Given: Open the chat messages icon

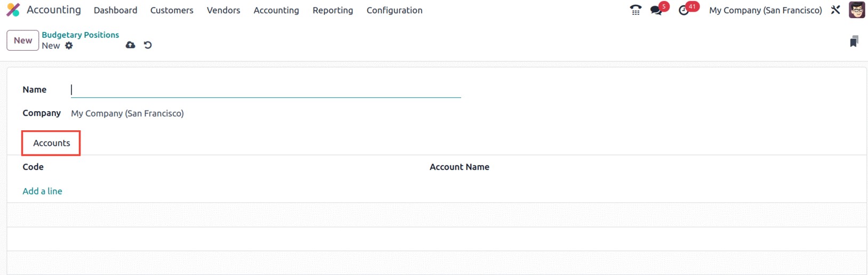Looking at the screenshot, I should click(656, 10).
